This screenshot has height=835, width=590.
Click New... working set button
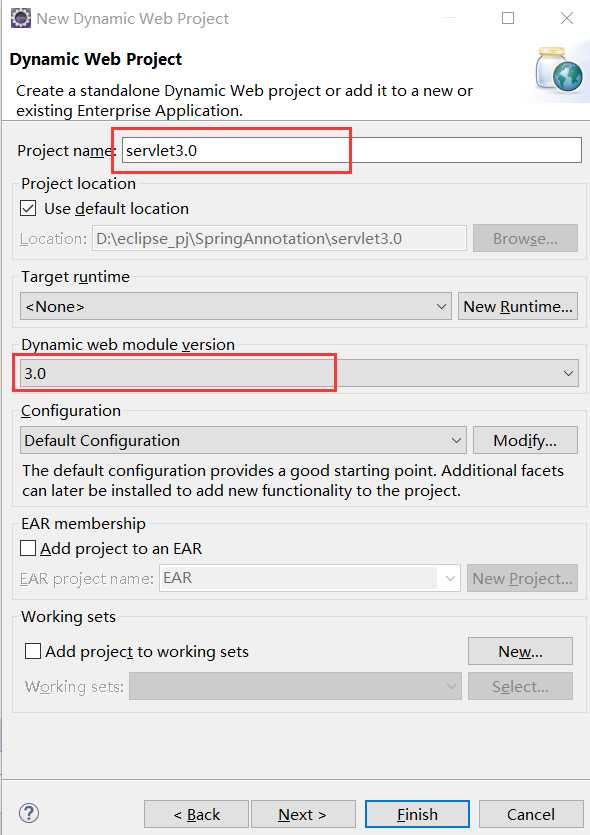520,651
